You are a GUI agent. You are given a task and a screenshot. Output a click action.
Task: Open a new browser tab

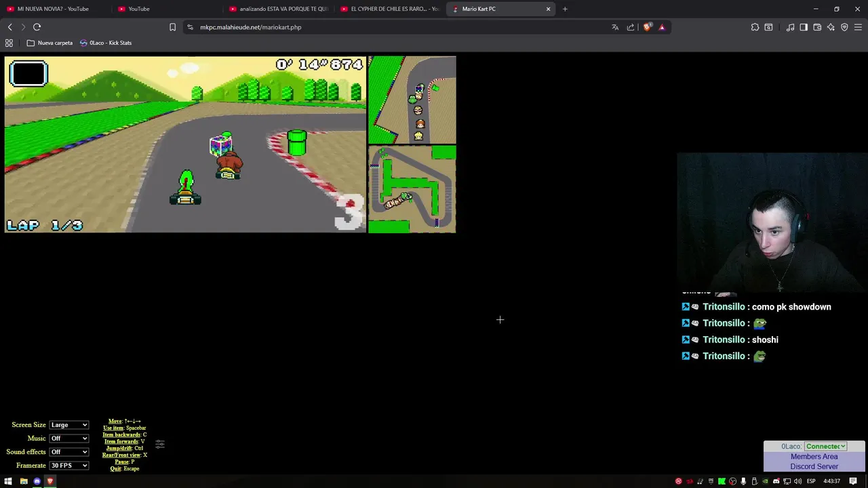[565, 9]
